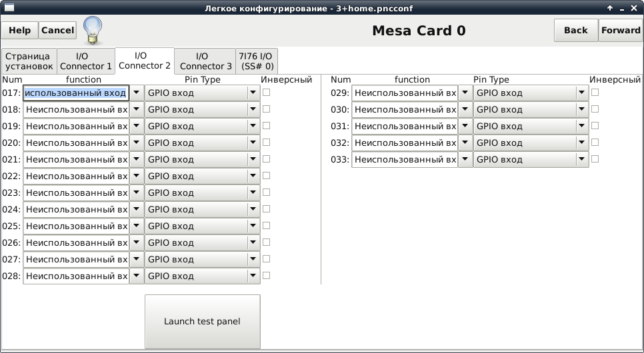Click function text field for pin 017
This screenshot has height=353, width=644.
[76, 93]
